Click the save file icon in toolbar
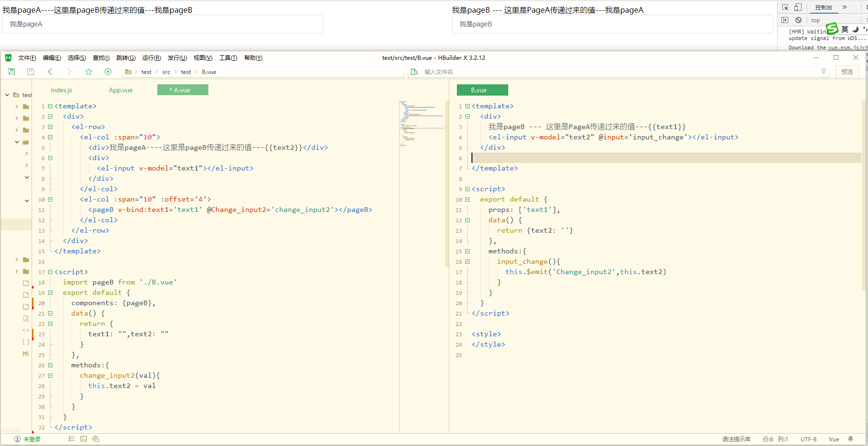868x446 pixels. (31, 72)
